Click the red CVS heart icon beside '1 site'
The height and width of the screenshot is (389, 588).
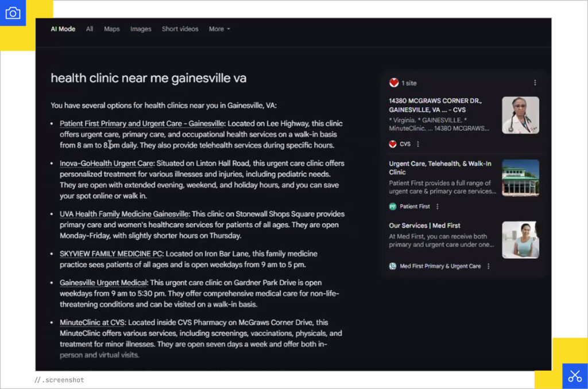tap(393, 83)
